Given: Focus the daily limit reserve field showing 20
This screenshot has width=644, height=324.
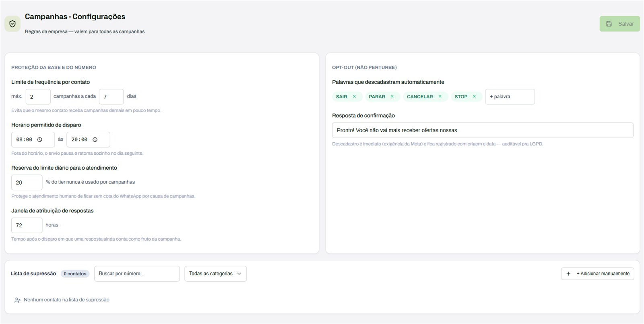Looking at the screenshot, I should (27, 183).
